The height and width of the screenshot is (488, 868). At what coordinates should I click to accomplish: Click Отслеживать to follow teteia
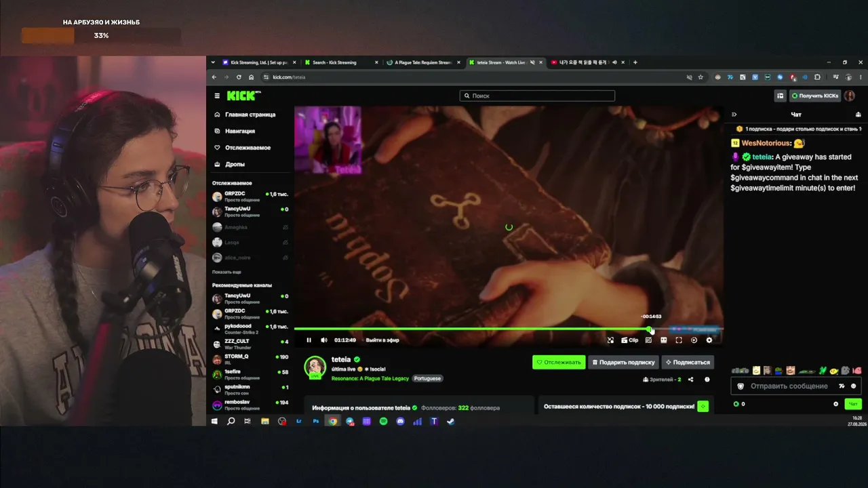[x=559, y=362]
